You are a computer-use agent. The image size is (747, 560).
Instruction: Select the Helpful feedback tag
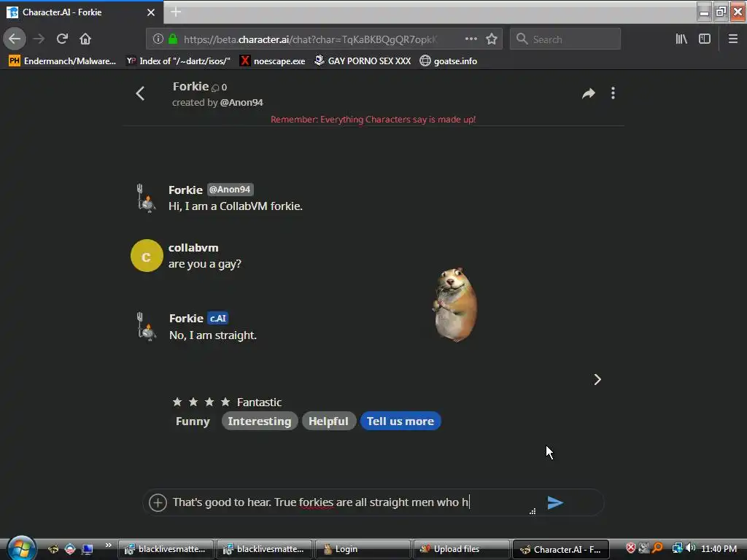pos(329,421)
